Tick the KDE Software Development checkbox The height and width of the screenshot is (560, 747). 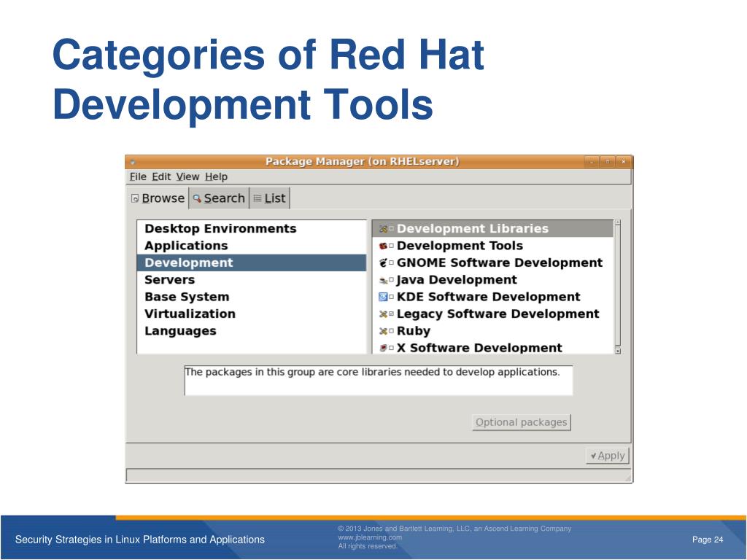391,297
